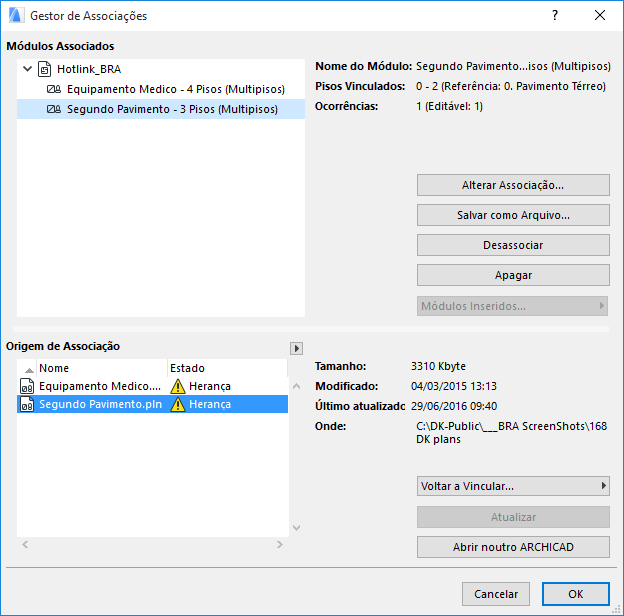624x616 pixels.
Task: Click the ARCHICAD logo in the title bar
Action: pos(16,15)
